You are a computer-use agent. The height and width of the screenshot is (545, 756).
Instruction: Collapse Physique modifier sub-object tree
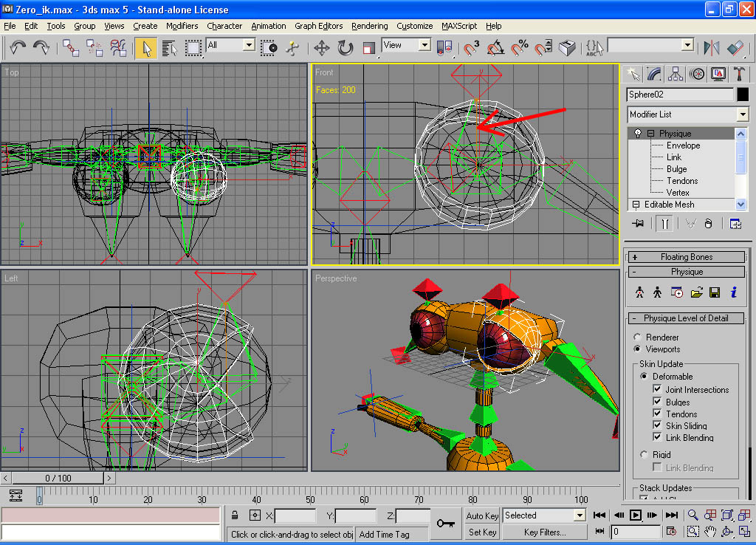tap(651, 134)
